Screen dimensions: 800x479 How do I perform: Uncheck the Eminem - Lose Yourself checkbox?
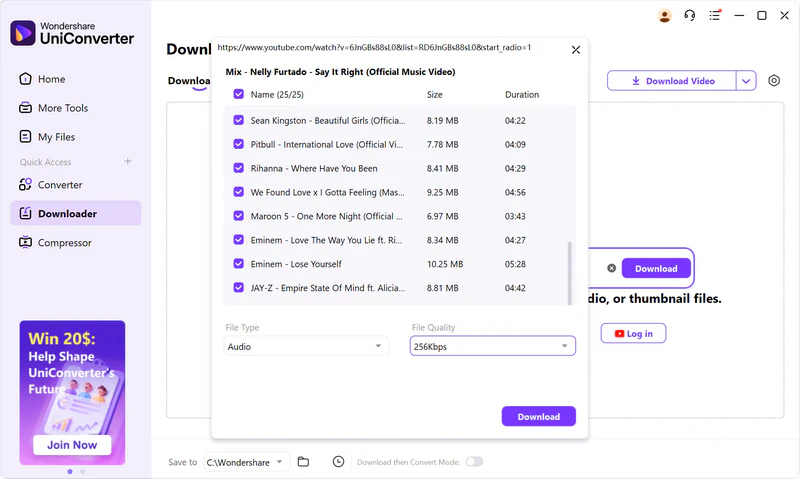[238, 264]
